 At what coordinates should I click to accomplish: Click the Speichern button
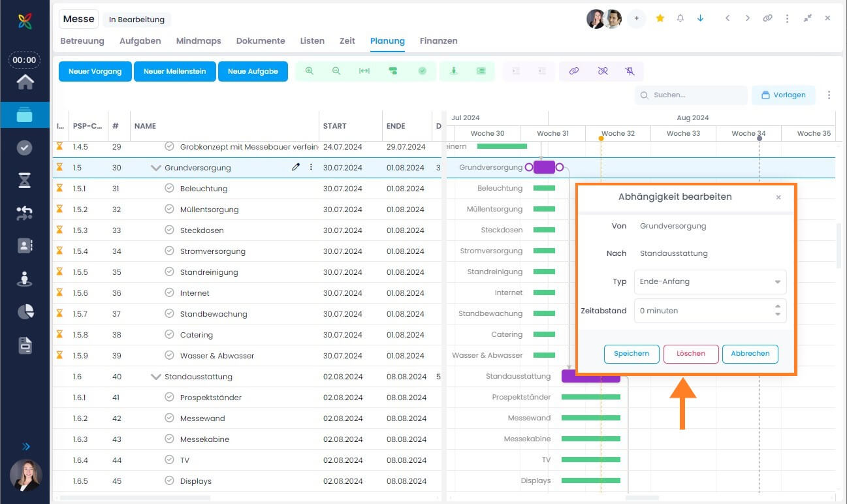tap(631, 354)
